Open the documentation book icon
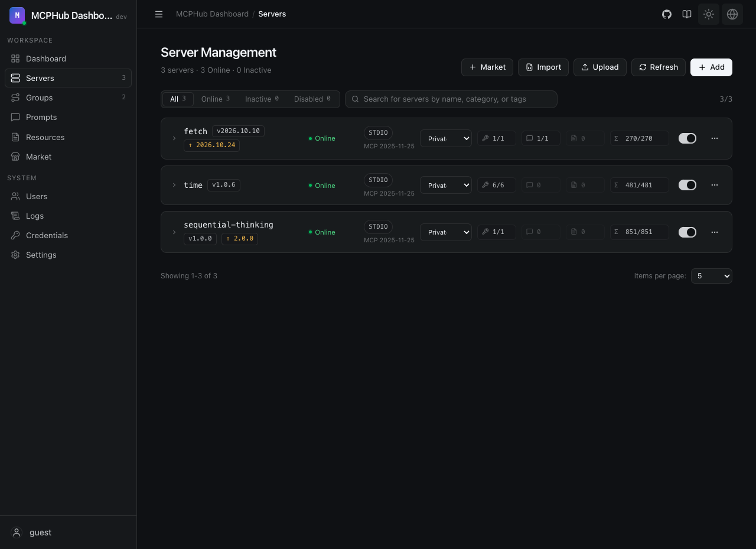756x549 pixels. tap(687, 14)
